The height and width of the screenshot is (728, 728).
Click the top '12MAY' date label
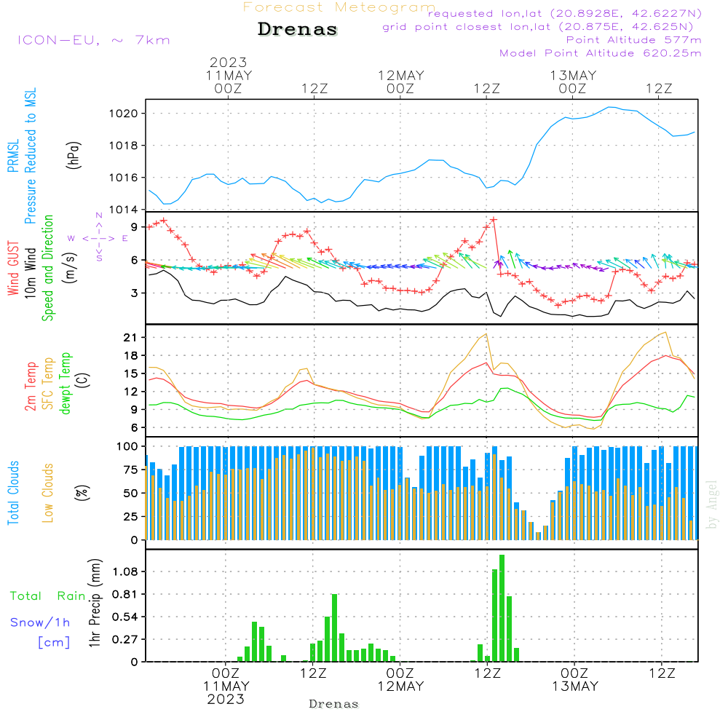pyautogui.click(x=401, y=75)
